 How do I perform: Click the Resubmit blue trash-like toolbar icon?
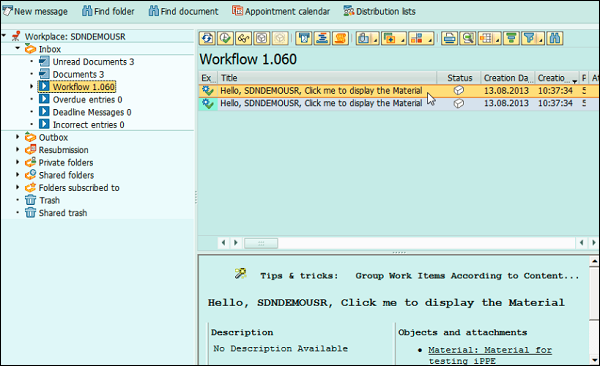pos(304,38)
